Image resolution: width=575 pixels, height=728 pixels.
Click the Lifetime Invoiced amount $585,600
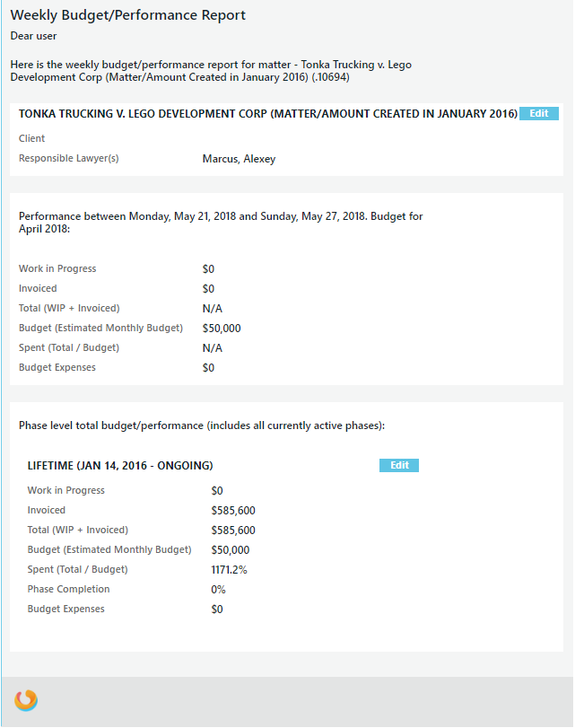233,511
